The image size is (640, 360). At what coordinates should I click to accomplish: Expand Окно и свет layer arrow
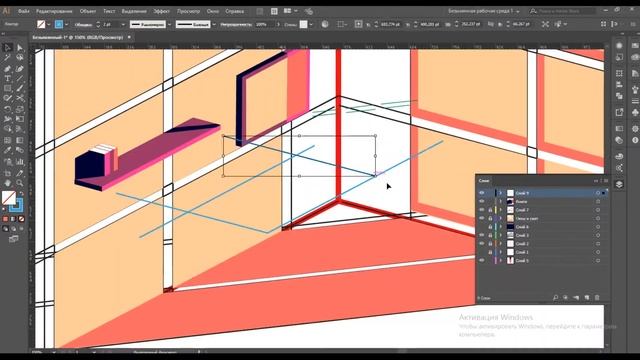pos(501,218)
